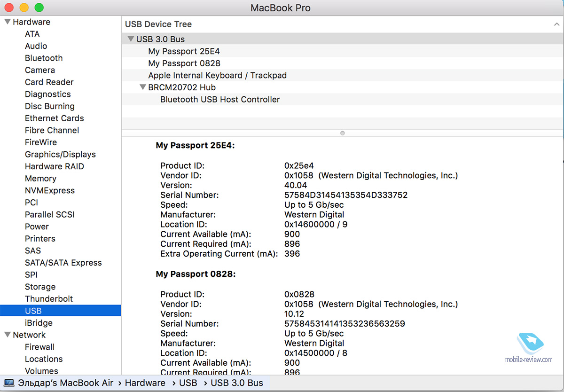The height and width of the screenshot is (392, 564).
Task: Open the PCI category
Action: pyautogui.click(x=31, y=203)
